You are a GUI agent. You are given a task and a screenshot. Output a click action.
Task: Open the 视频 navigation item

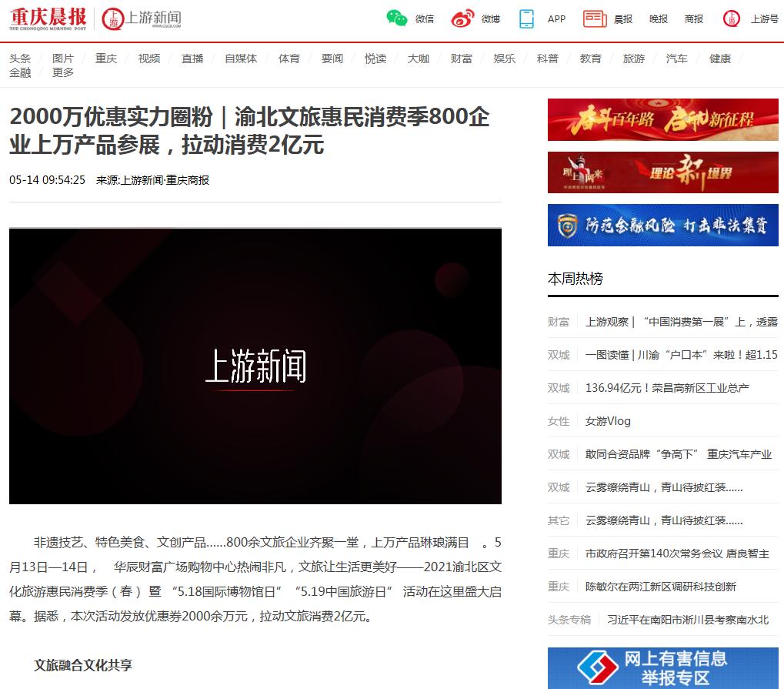pyautogui.click(x=149, y=59)
